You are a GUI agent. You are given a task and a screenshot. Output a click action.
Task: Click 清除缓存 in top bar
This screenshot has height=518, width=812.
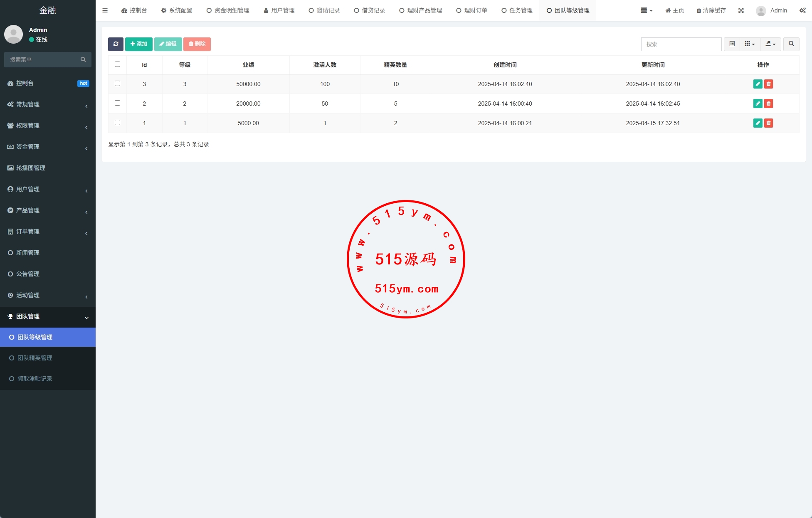711,10
